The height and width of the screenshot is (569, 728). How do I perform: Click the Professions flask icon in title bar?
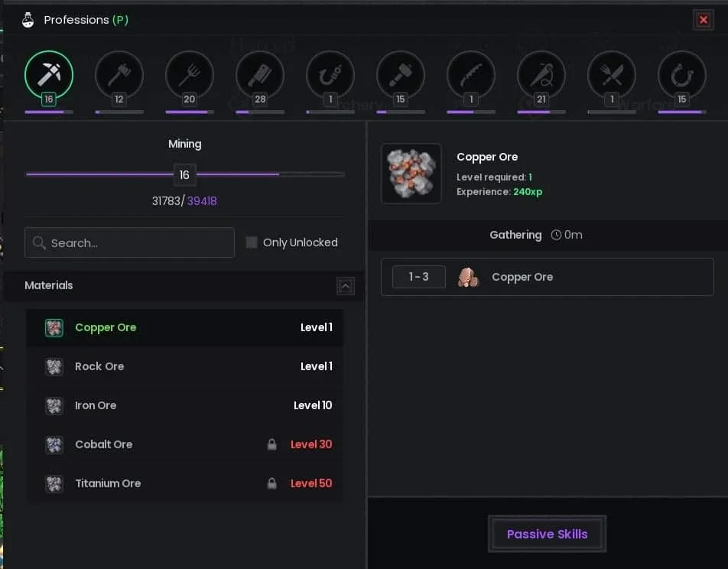coord(28,20)
